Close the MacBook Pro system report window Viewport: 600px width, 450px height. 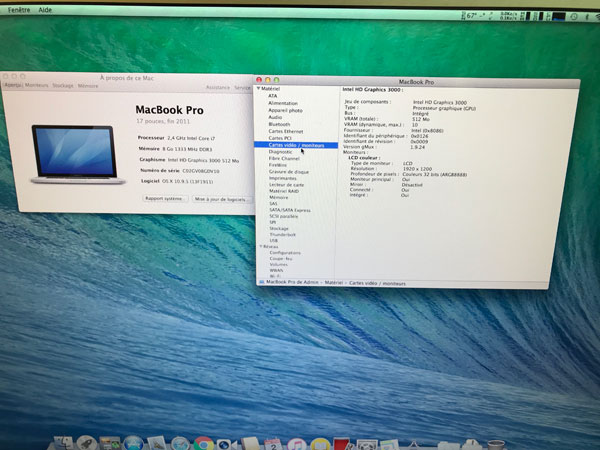(259, 80)
